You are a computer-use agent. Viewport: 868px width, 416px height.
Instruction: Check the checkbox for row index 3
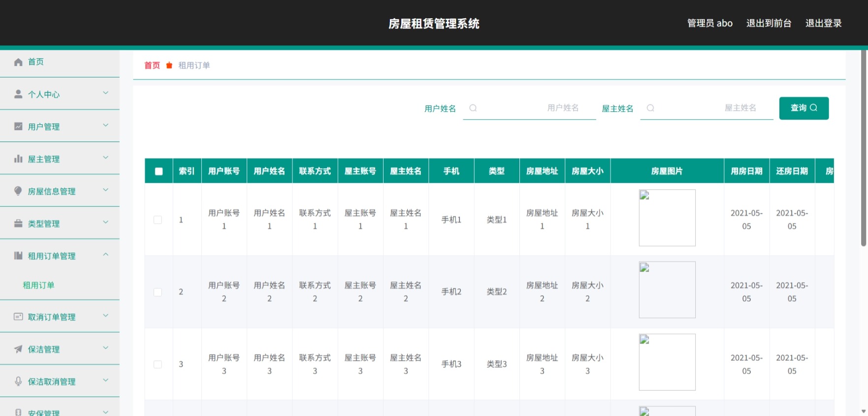pos(158,364)
